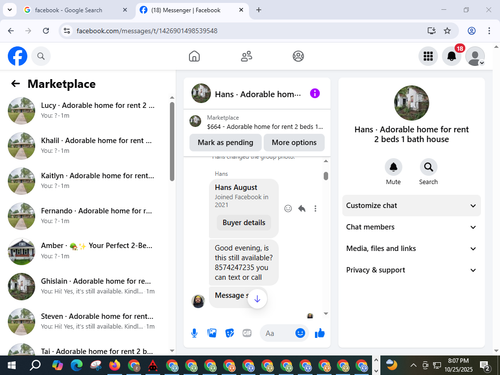View Hans listing photo in the side panel
Viewport: 500px width, 375px height.
411,103
